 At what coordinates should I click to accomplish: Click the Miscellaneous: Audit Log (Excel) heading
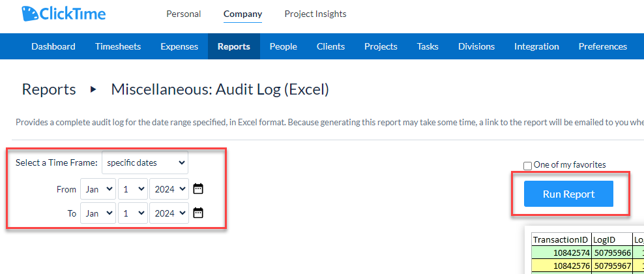[220, 89]
